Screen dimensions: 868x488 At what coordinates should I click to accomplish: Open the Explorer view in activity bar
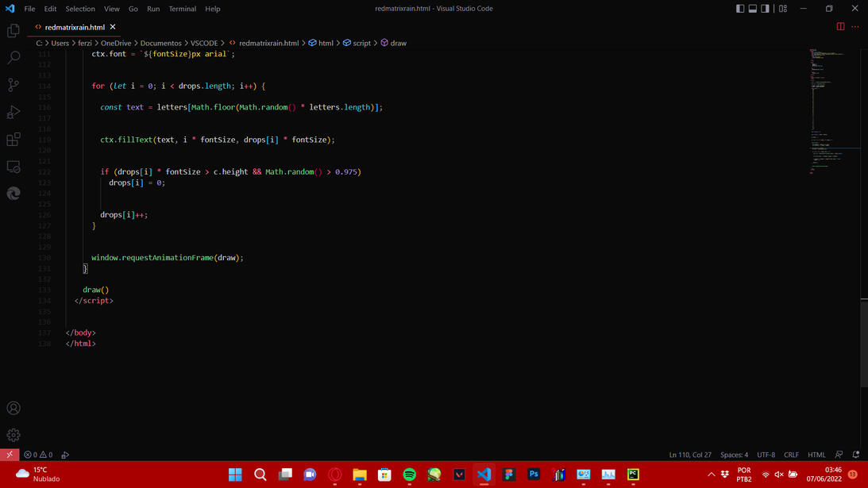click(14, 31)
